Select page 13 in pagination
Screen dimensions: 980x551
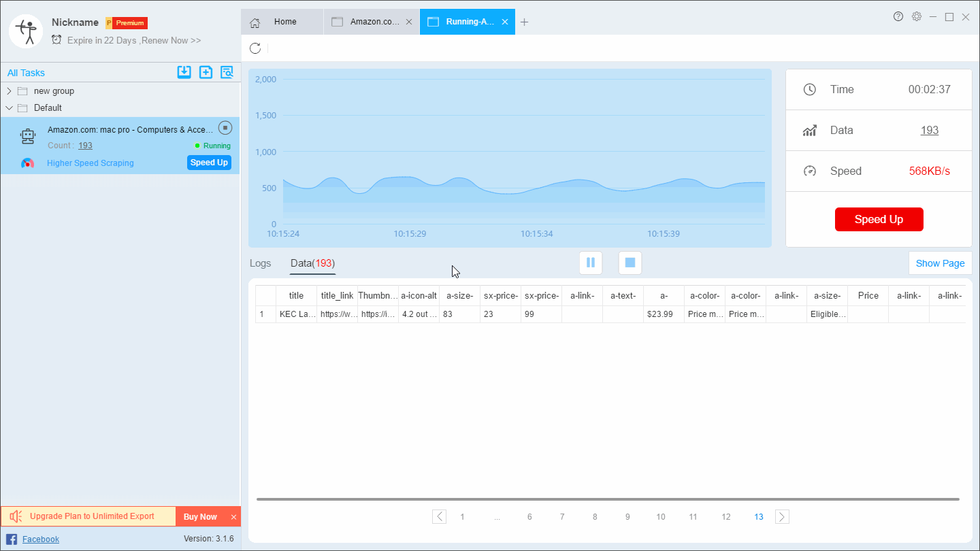point(759,517)
